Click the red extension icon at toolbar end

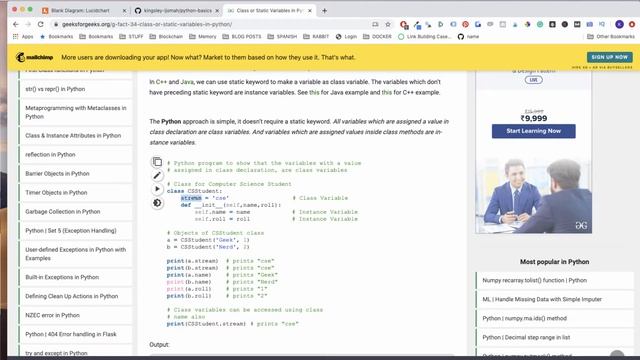(x=632, y=24)
